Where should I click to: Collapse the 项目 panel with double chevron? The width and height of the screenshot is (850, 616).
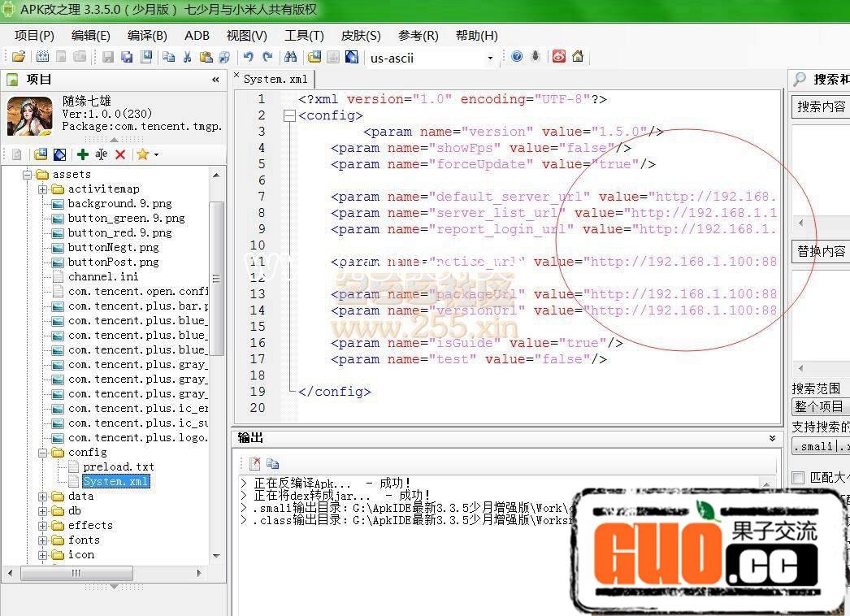(x=215, y=80)
